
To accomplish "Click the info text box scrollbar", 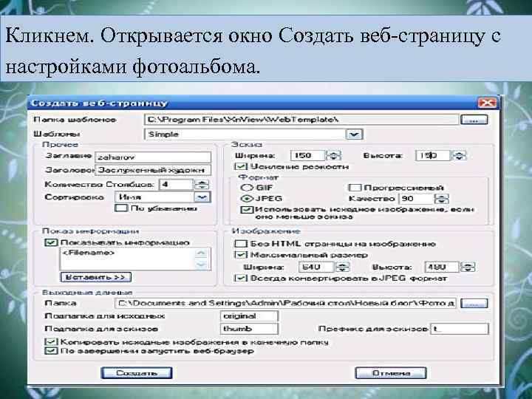I will (202, 259).
